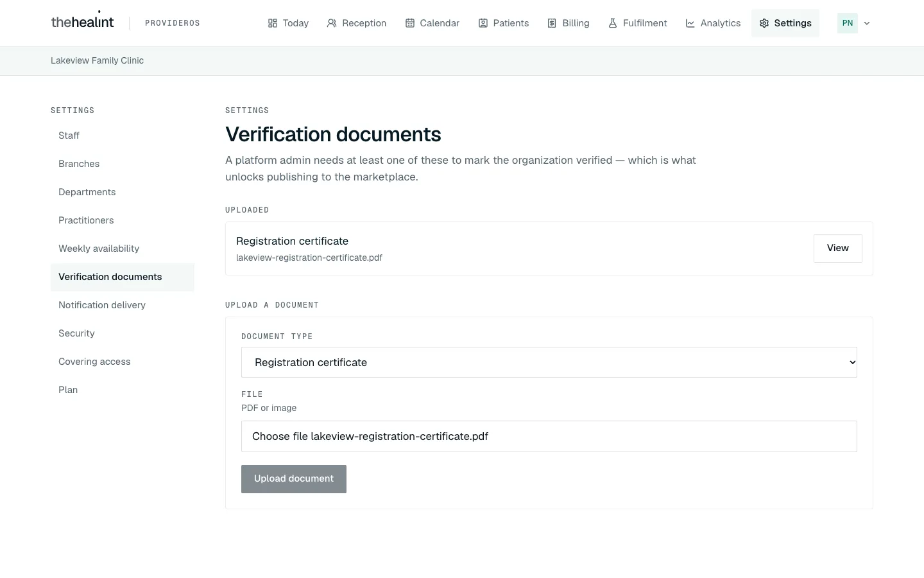Open the Fulfilment tab label
This screenshot has height=578, width=924.
[645, 23]
